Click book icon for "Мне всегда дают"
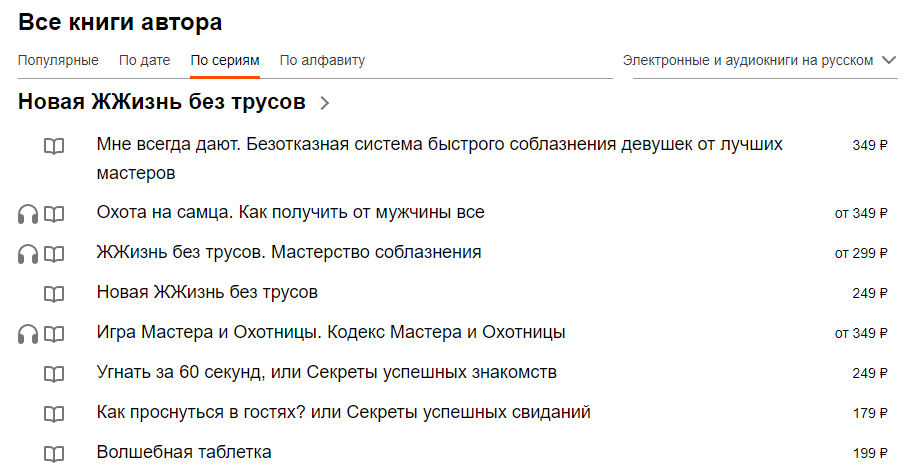Viewport: 915px width, 474px height. coord(54,146)
